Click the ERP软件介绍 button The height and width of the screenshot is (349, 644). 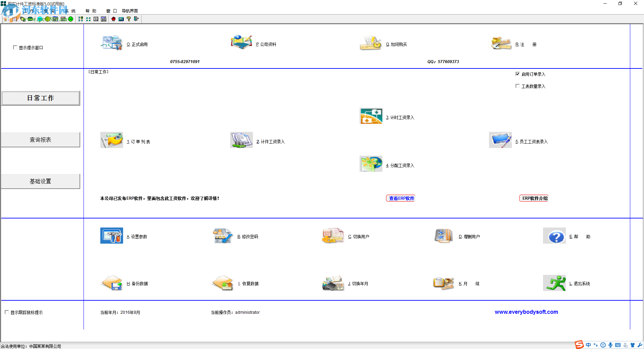point(534,198)
